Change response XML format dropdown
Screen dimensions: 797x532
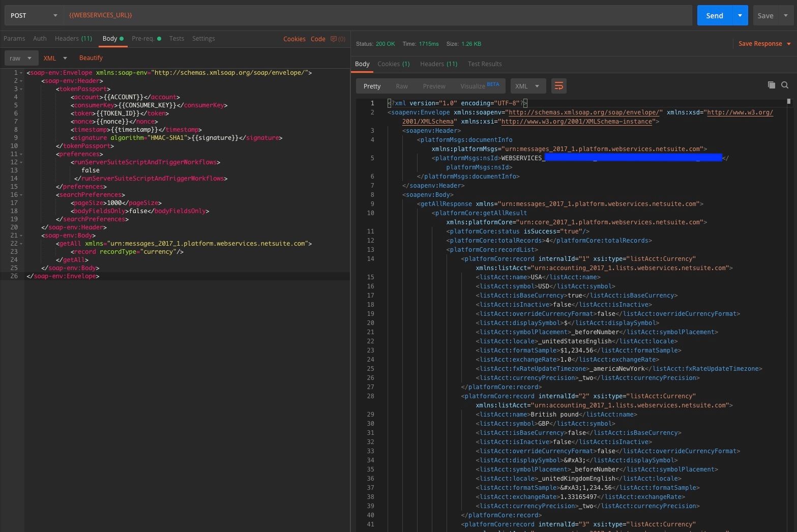click(x=528, y=86)
